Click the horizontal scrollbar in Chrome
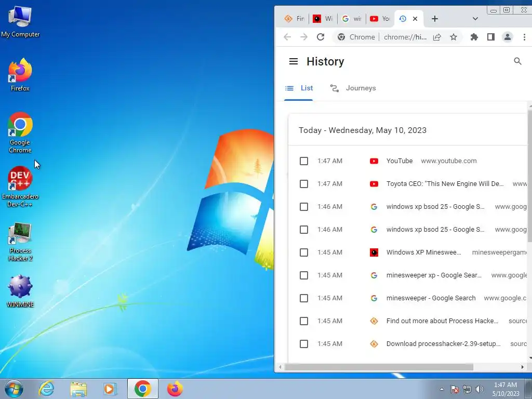The height and width of the screenshot is (399, 532). pos(379,367)
